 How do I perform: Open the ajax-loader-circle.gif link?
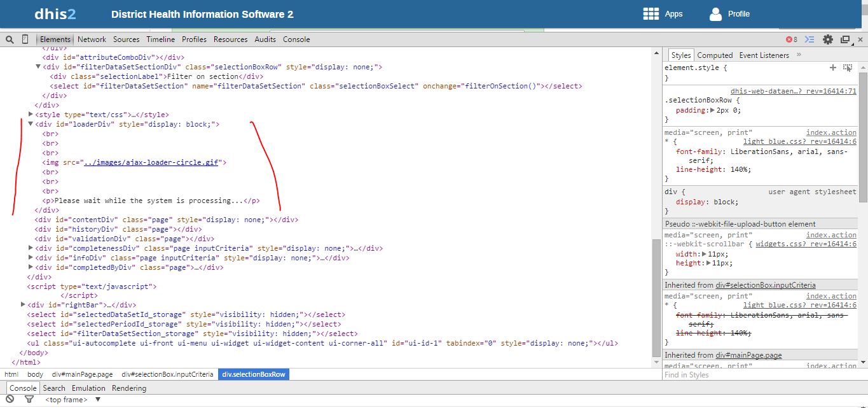click(152, 162)
